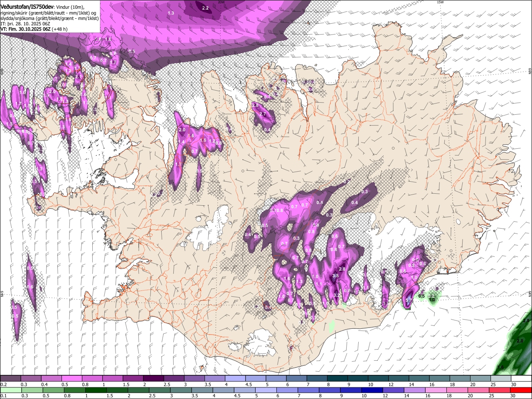This screenshot has height=399, width=532.
Task: Select the 0.5 pink swatch in upper legend row
Action: [71, 379]
